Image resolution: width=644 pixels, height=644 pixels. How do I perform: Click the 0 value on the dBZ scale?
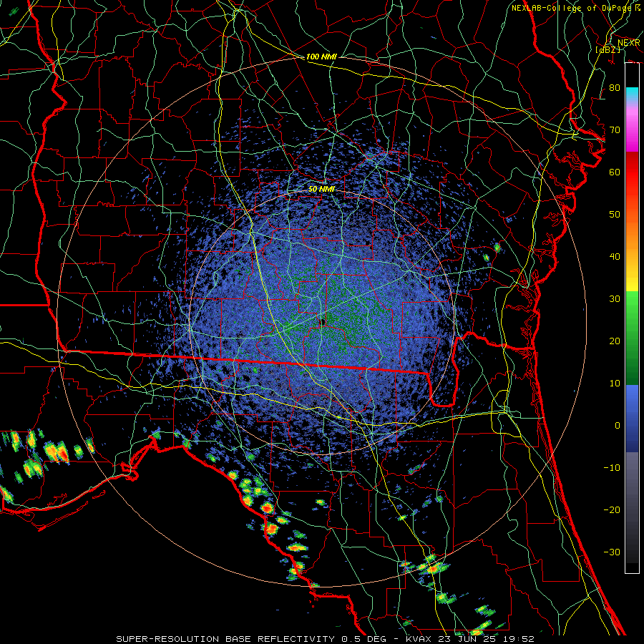[x=618, y=426]
